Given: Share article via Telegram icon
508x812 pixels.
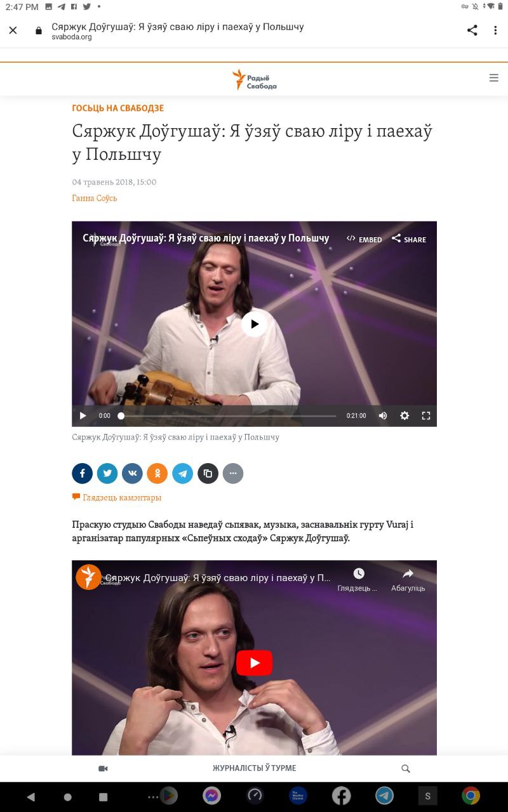Looking at the screenshot, I should 183,473.
